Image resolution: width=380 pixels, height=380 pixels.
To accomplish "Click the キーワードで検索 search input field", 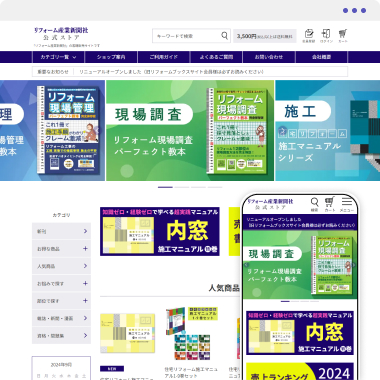I will pos(188,36).
